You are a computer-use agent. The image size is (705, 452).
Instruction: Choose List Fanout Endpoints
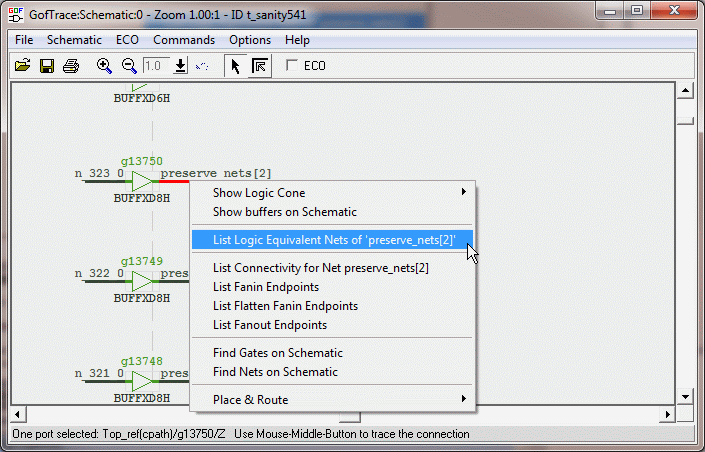point(332,325)
